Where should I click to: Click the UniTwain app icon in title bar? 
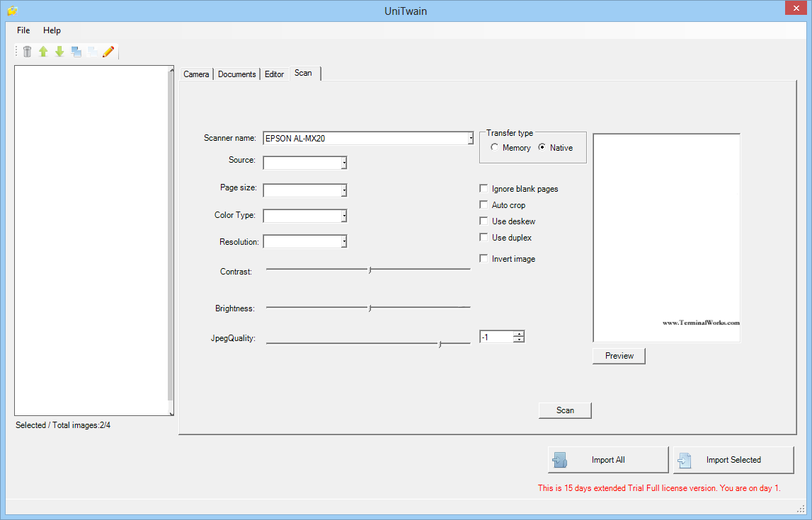click(x=13, y=11)
